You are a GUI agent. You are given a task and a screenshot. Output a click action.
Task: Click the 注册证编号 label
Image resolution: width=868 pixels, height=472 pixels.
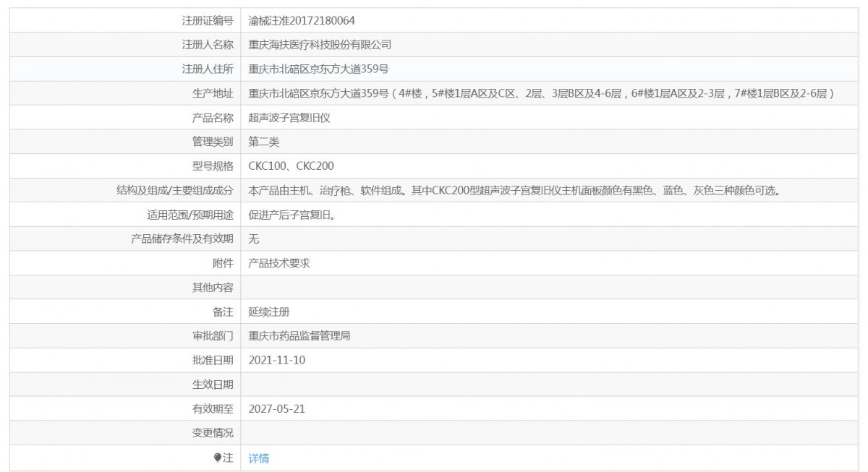click(x=208, y=20)
